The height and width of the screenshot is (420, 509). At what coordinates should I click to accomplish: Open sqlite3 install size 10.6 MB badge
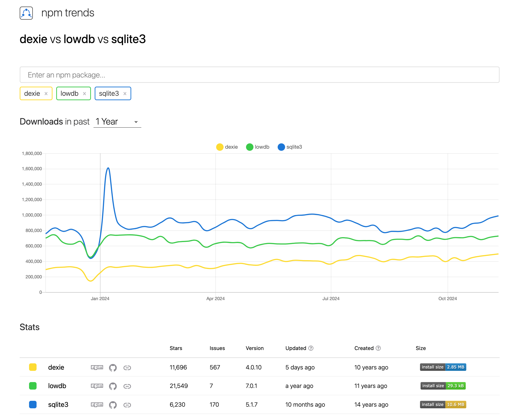pyautogui.click(x=443, y=404)
